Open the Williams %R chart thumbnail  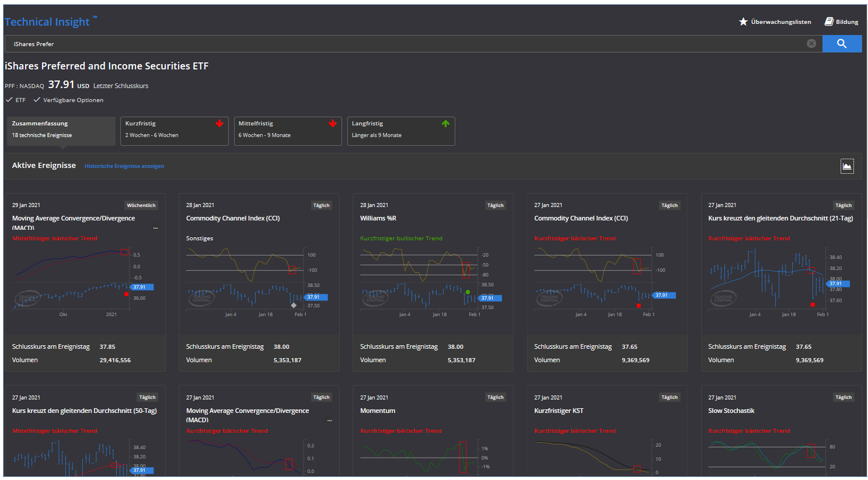[431, 282]
